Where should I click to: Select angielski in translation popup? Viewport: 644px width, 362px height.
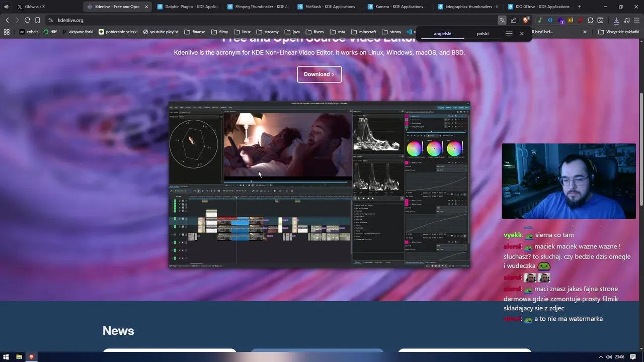pyautogui.click(x=443, y=34)
